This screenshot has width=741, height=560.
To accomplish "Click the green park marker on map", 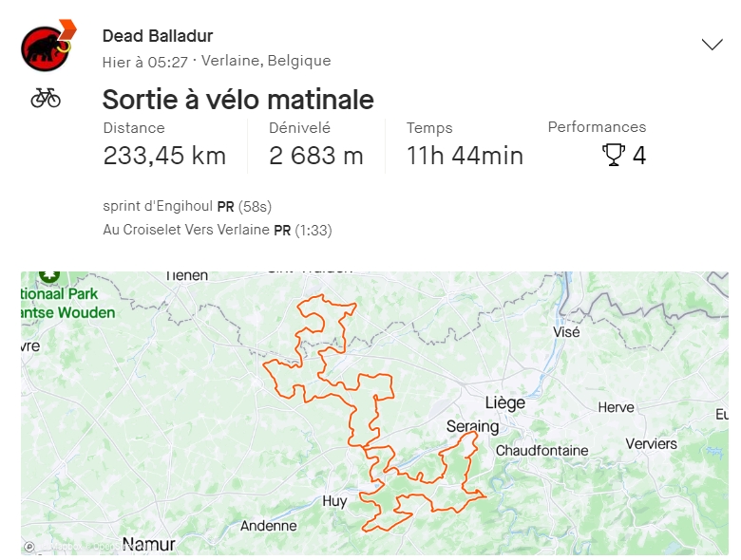I will 48,275.
